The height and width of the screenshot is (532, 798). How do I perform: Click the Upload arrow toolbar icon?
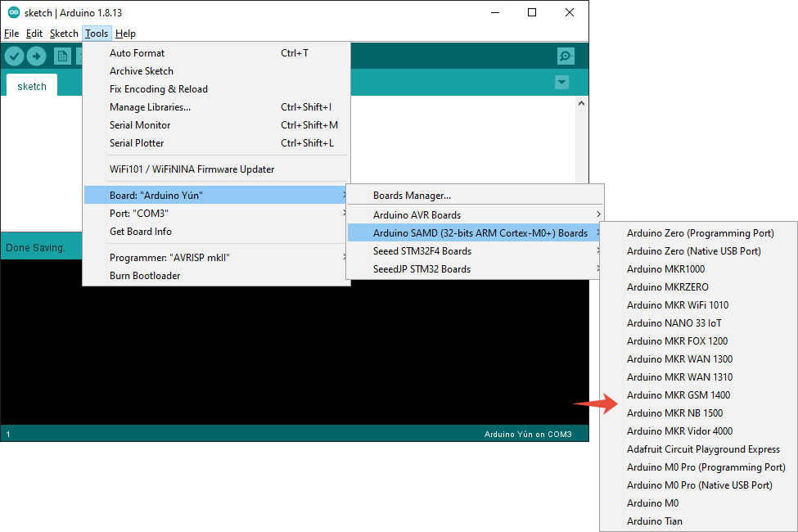click(37, 56)
